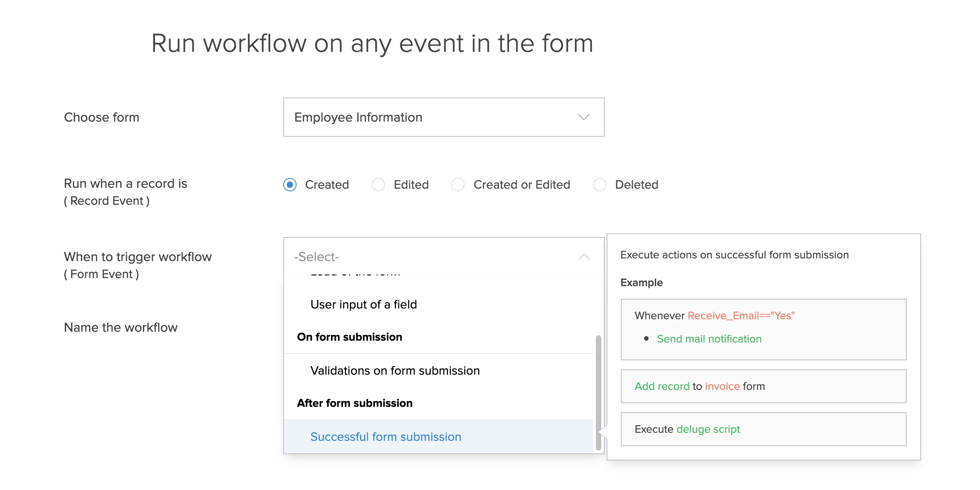980x490 pixels.
Task: Collapse the form event select chevron
Action: click(584, 257)
